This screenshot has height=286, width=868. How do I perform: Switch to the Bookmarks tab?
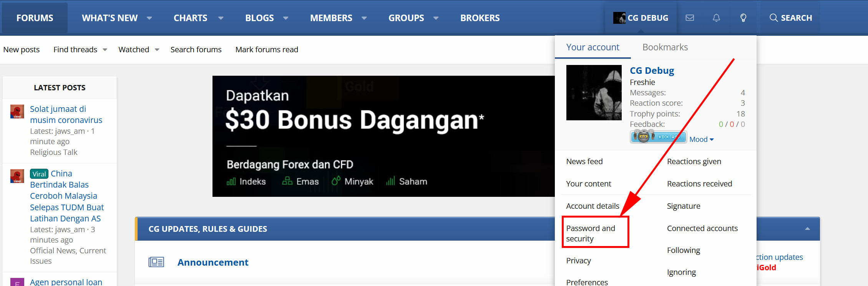(x=665, y=47)
